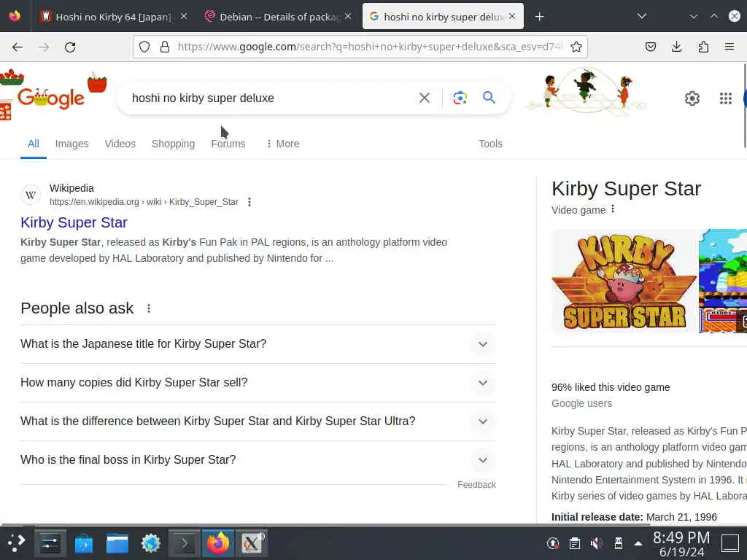Select the Forums search tab
747x560 pixels.
[x=228, y=144]
